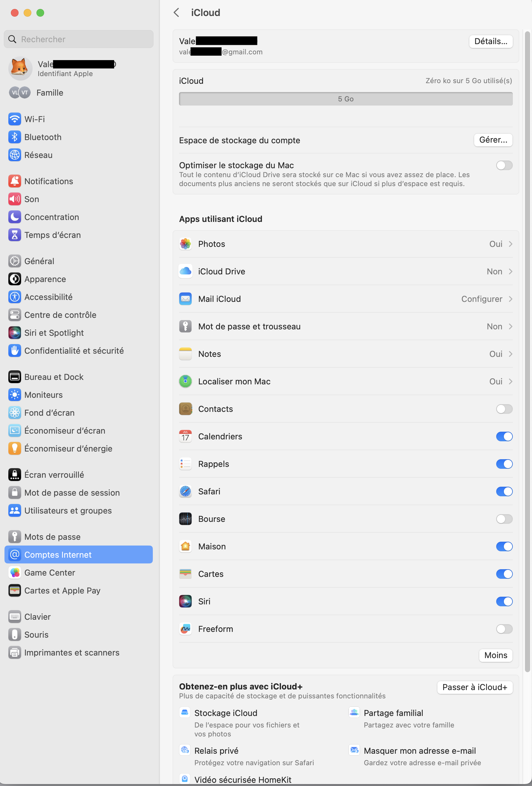Click the Notifications bell icon
532x786 pixels.
click(x=14, y=181)
